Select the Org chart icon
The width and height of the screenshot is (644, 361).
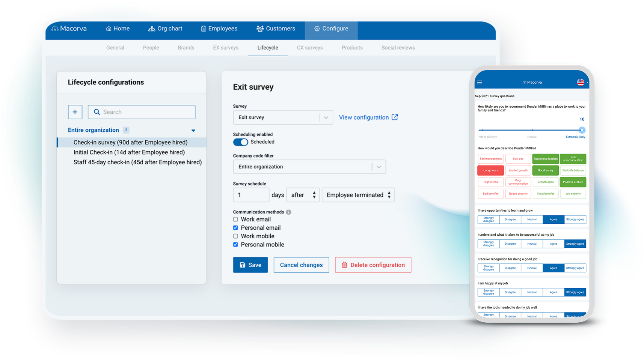152,29
